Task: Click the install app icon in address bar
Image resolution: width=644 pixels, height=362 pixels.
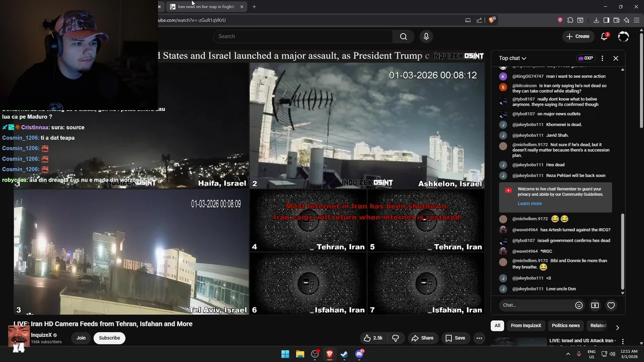Action: [x=468, y=20]
